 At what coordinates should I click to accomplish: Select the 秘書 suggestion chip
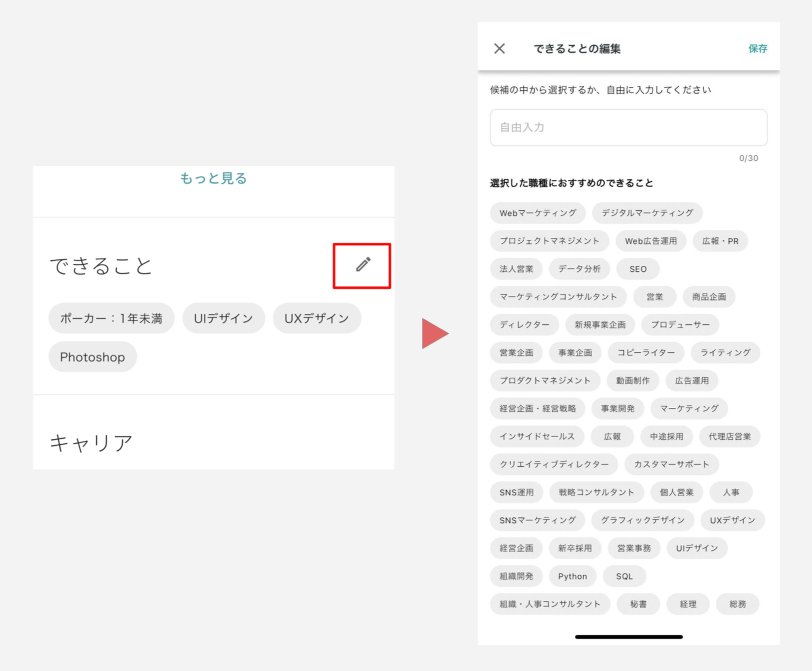click(638, 604)
